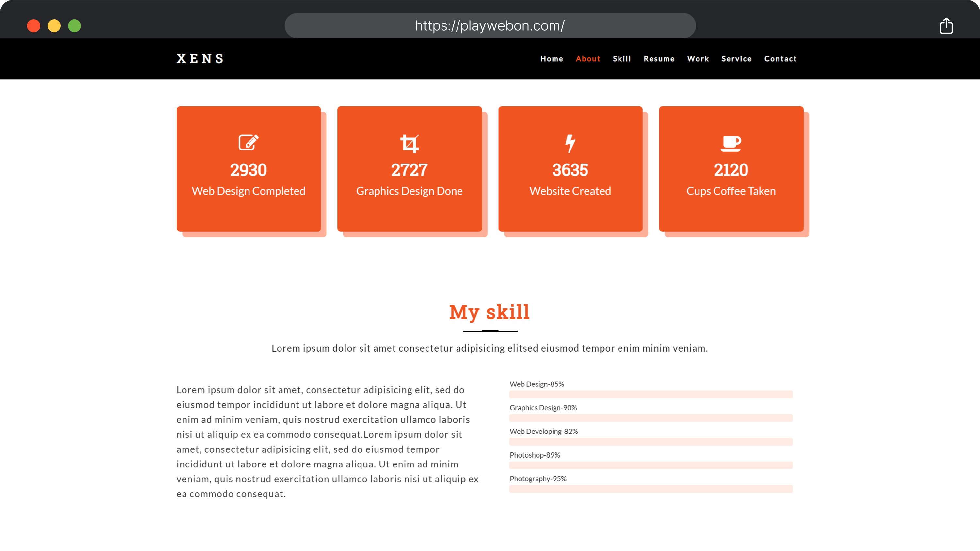Viewport: 980px width, 551px height.
Task: Click the yellow window button
Action: [54, 26]
